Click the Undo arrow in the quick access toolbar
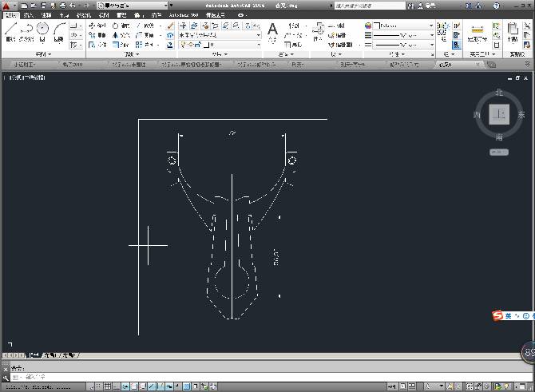The image size is (535, 392). [73, 6]
